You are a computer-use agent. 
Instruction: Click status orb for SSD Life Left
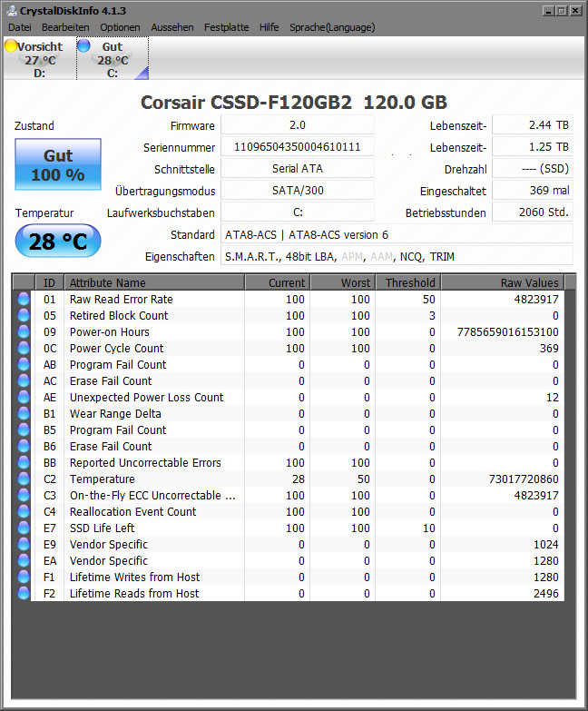(x=24, y=528)
